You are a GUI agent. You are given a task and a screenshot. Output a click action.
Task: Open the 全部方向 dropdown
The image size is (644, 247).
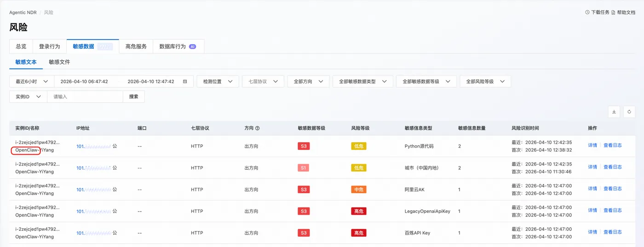(308, 81)
